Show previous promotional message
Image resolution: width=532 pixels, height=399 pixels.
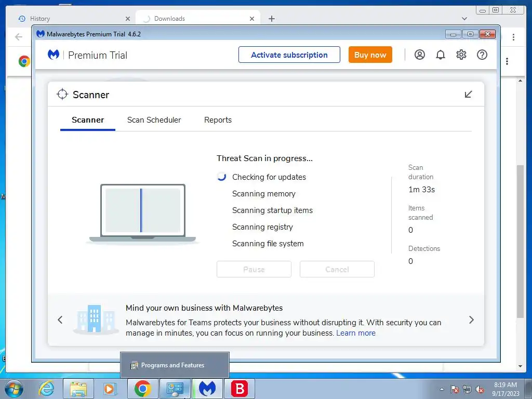(60, 320)
